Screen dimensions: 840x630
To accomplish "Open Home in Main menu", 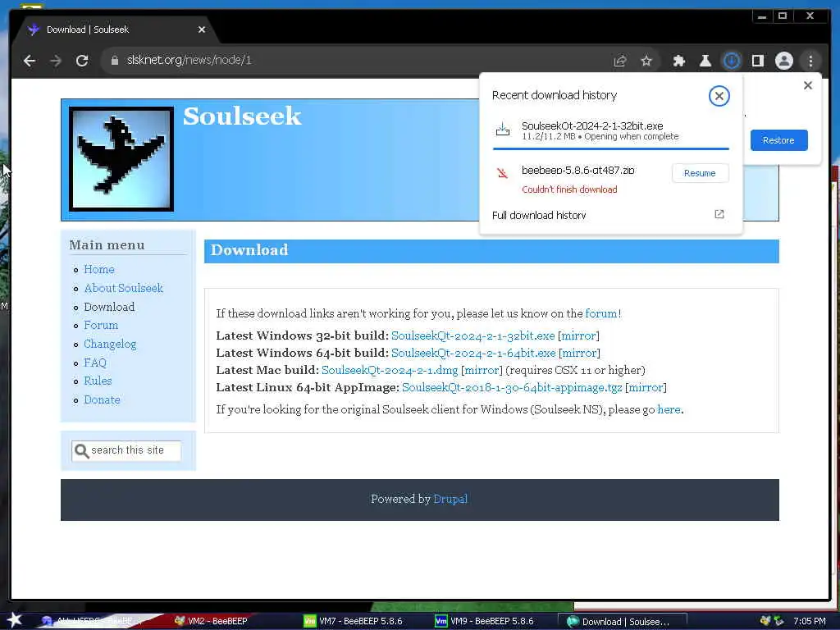I will 99,269.
